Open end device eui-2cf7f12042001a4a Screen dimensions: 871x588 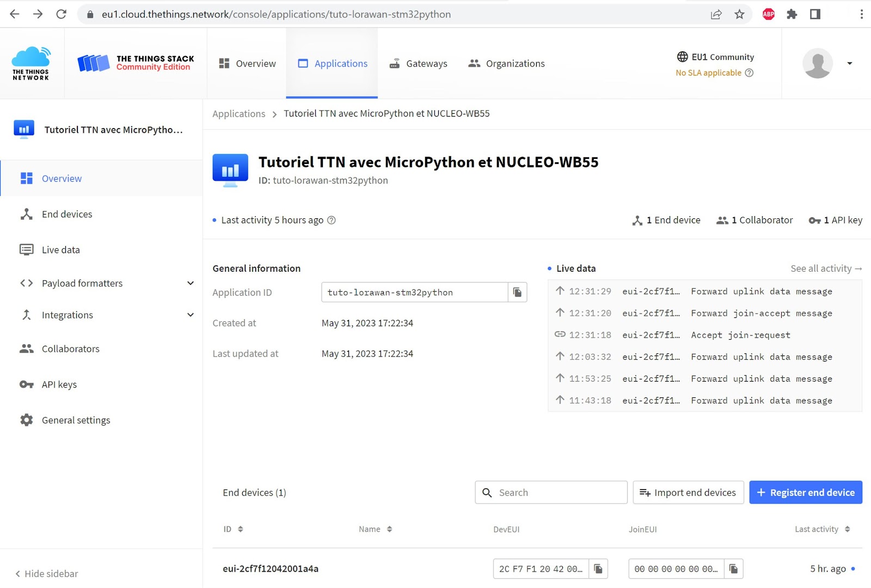point(271,569)
